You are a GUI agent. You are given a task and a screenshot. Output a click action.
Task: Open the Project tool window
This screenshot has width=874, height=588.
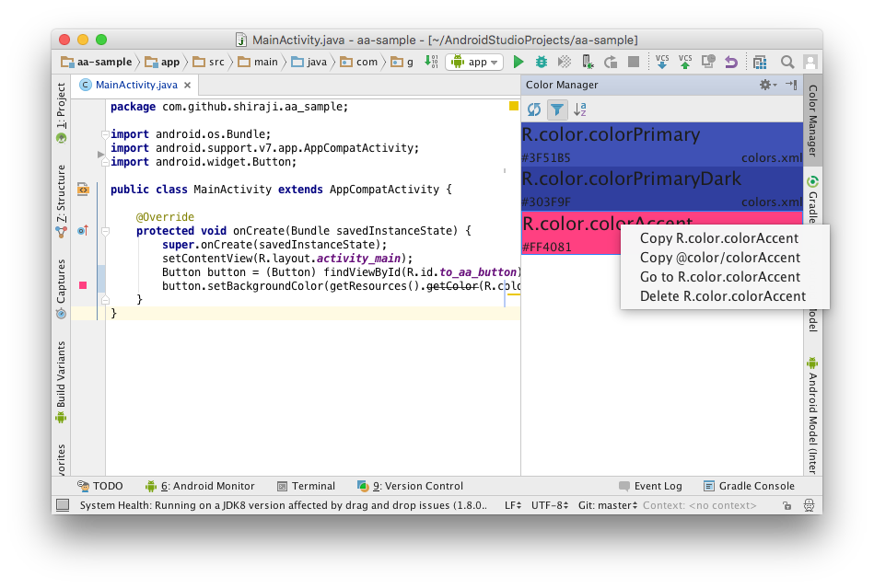(61, 112)
